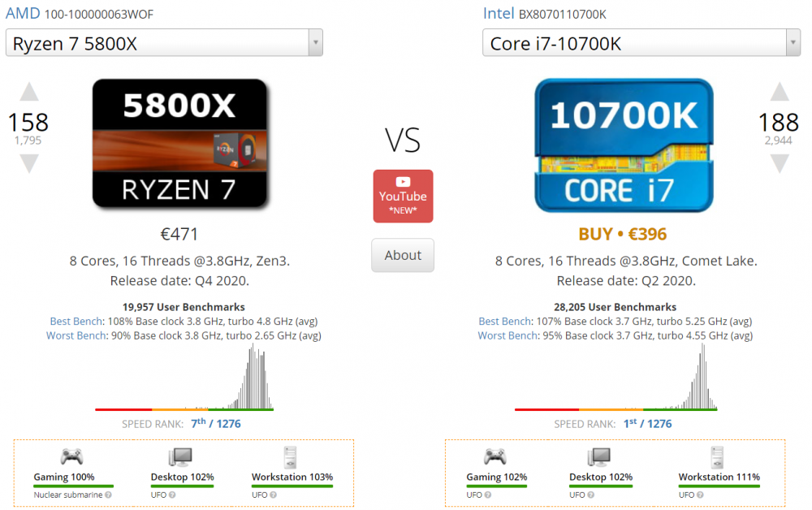
Task: Downvote the Core i7-10700K
Action: pyautogui.click(x=780, y=162)
